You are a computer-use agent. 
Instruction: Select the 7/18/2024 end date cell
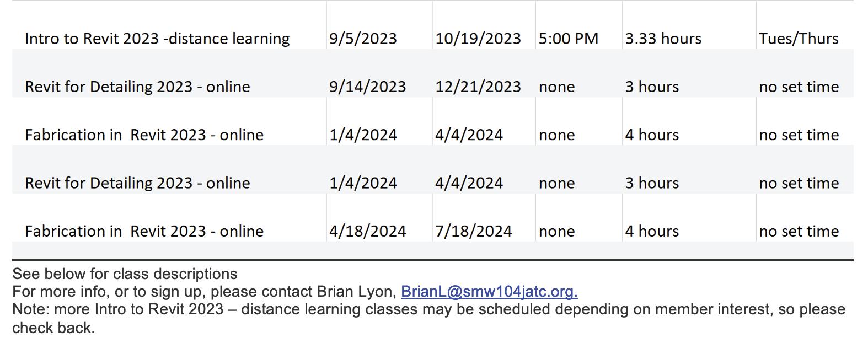[473, 231]
